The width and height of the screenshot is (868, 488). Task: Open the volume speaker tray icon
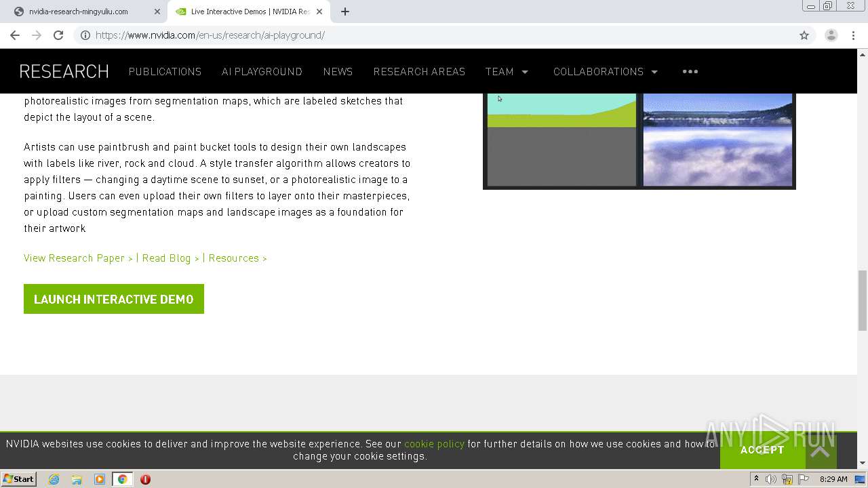(x=771, y=479)
